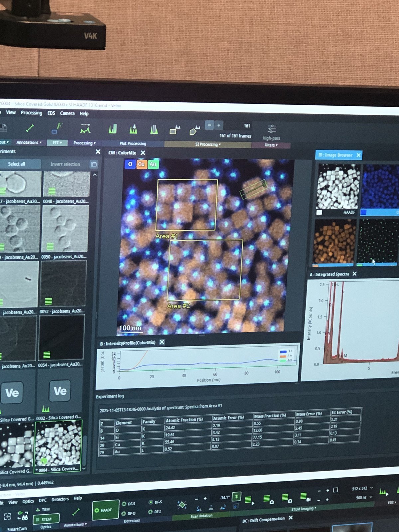
Task: Toggle the O element in ColorMix
Action: (130, 164)
